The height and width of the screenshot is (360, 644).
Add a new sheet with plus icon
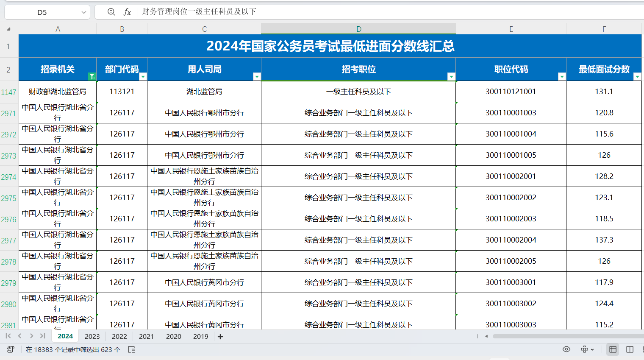[220, 337]
